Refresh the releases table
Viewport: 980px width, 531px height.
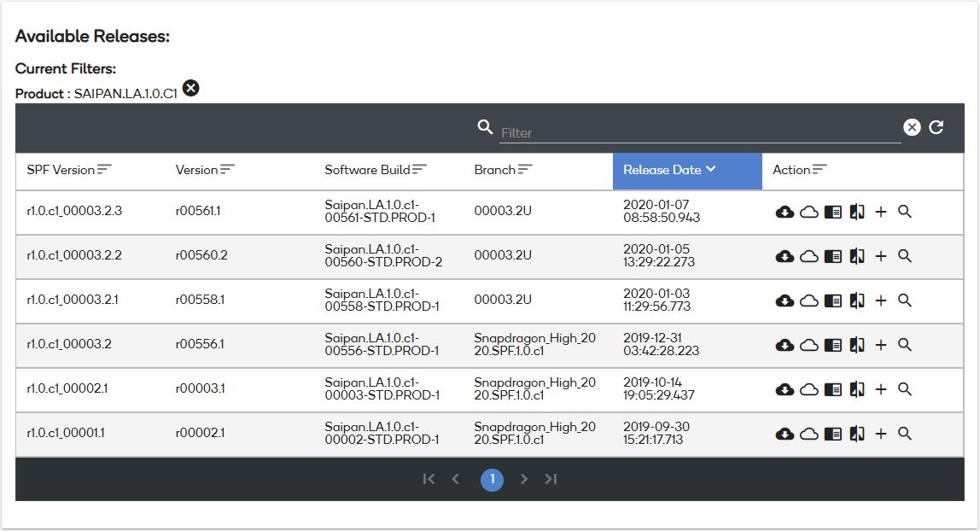pyautogui.click(x=936, y=127)
